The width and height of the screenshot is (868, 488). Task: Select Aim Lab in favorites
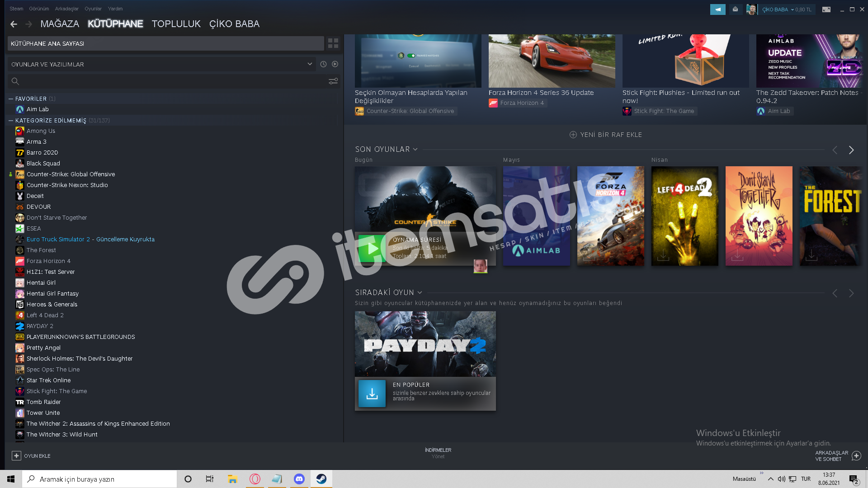pyautogui.click(x=38, y=109)
